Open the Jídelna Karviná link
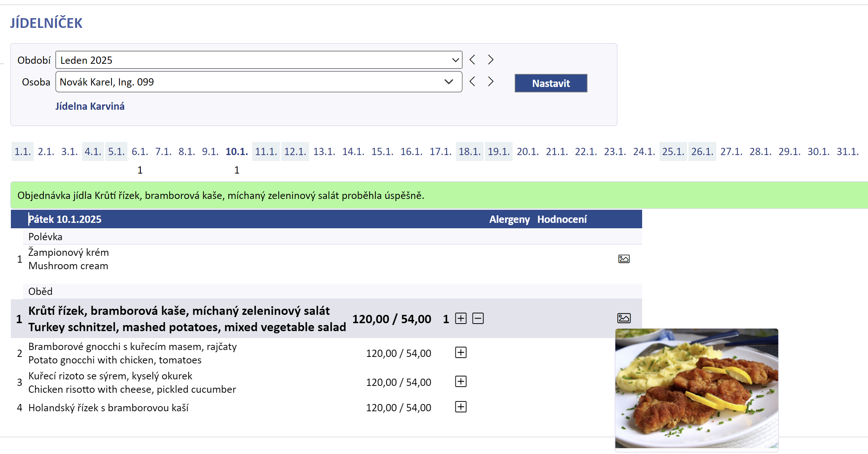 pyautogui.click(x=90, y=106)
